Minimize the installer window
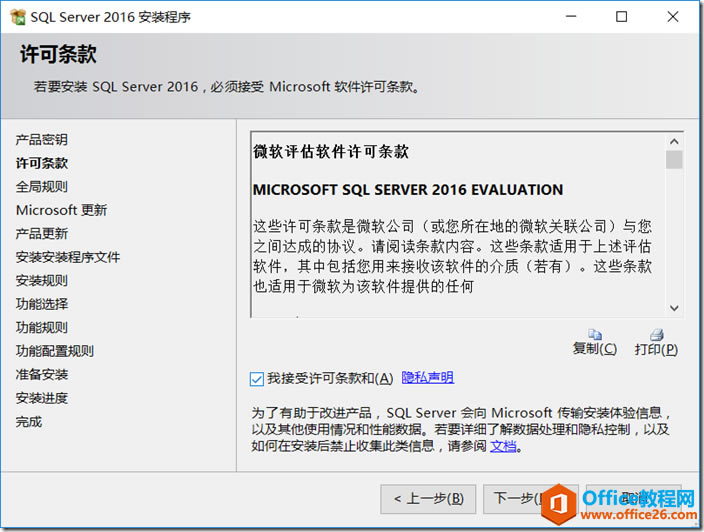This screenshot has width=704, height=532. 571,17
